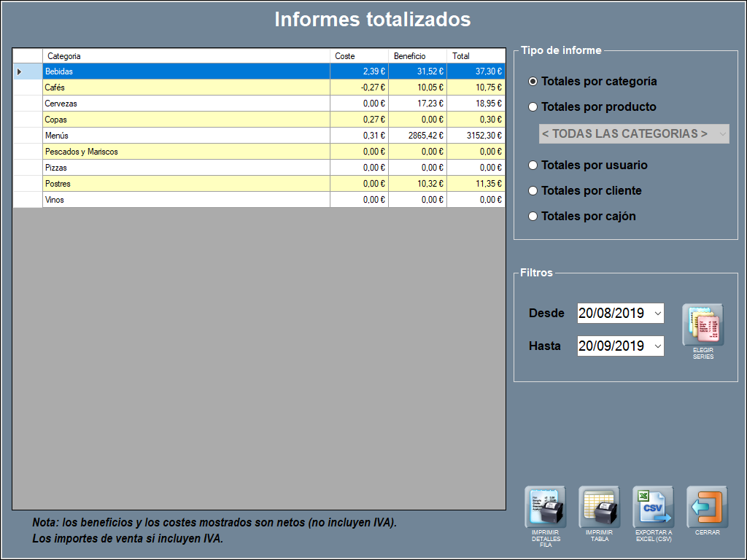Enable Totales por cliente report type

click(x=533, y=191)
